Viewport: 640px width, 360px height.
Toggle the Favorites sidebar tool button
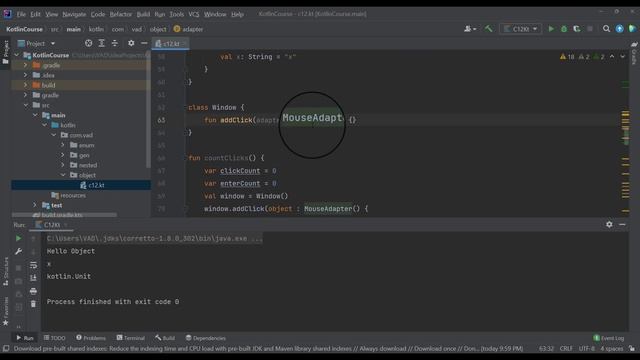click(5, 311)
